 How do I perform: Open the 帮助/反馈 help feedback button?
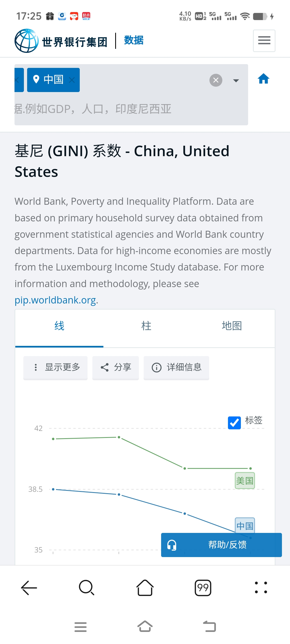[221, 545]
